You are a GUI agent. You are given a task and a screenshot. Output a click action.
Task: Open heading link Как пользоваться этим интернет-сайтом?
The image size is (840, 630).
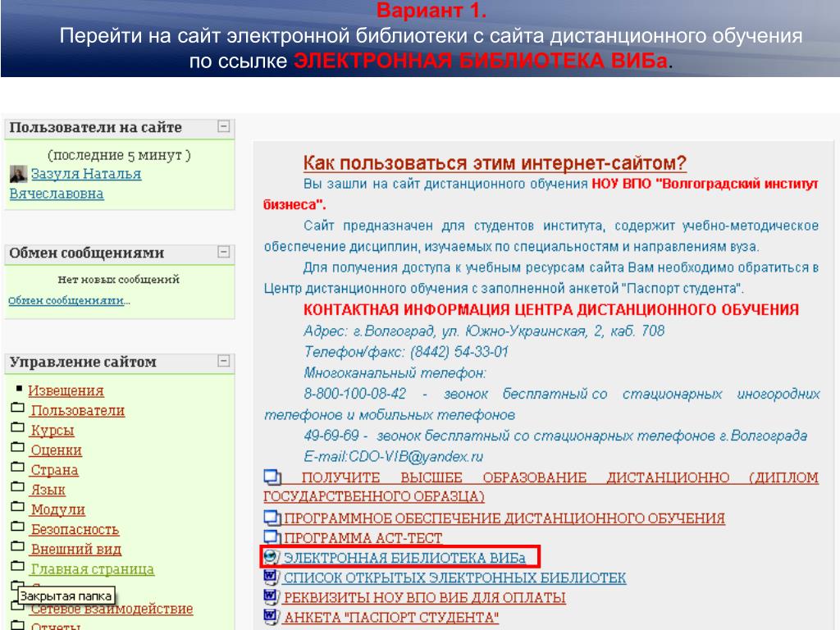[495, 163]
